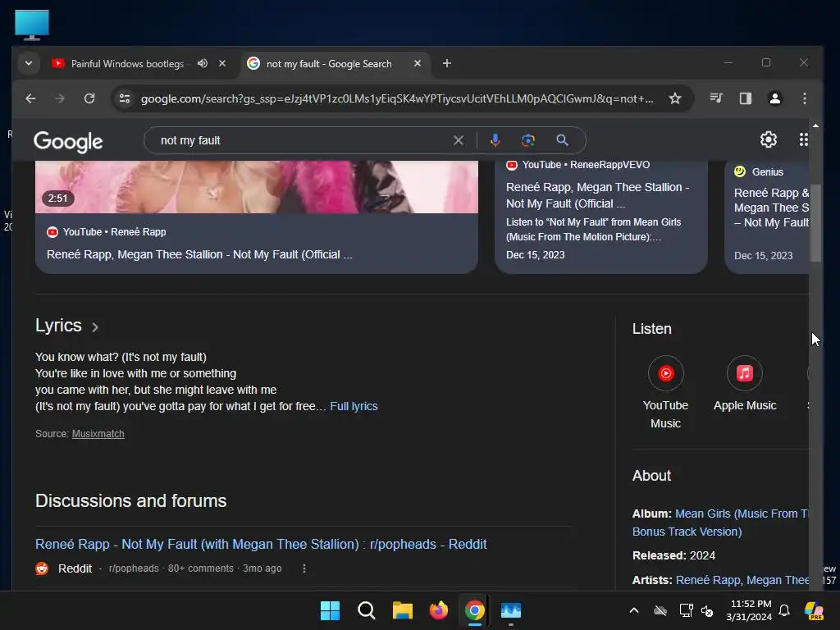Open the Genius lyrics result card

coord(767,217)
